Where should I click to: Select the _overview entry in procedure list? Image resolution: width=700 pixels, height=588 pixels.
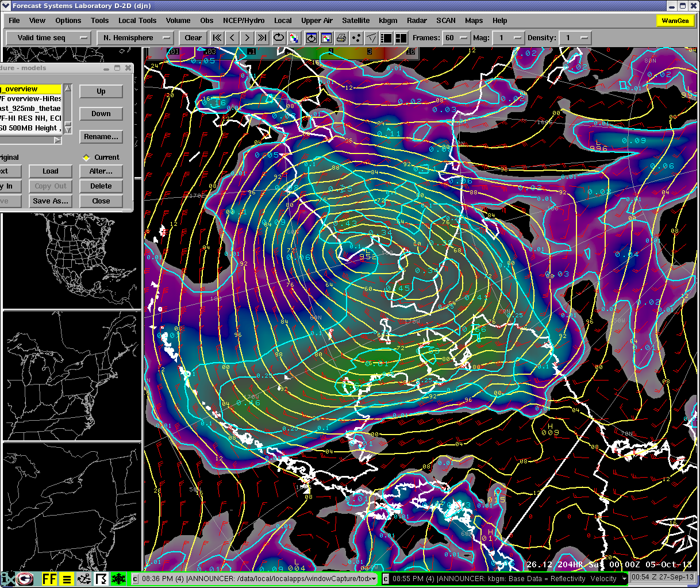[x=30, y=89]
